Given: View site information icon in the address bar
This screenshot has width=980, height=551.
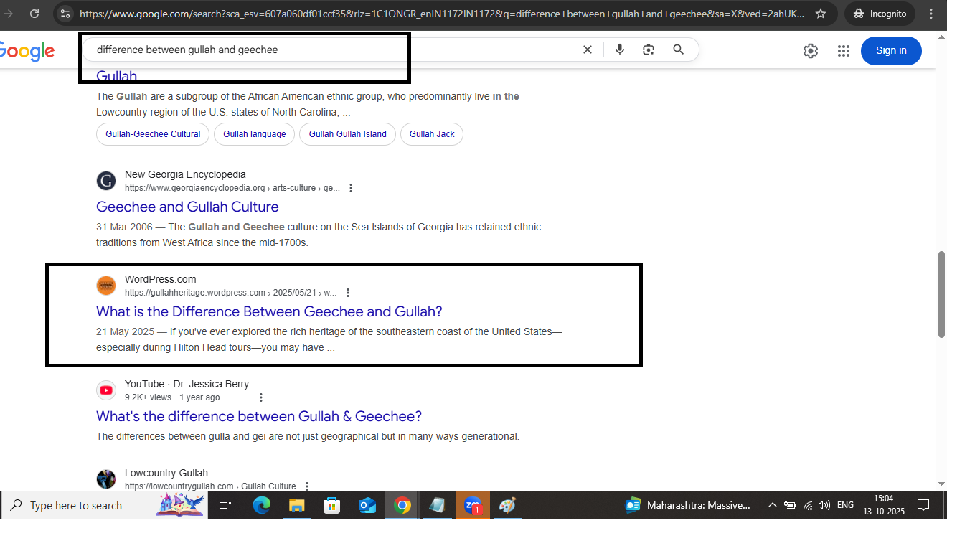Looking at the screenshot, I should (65, 12).
